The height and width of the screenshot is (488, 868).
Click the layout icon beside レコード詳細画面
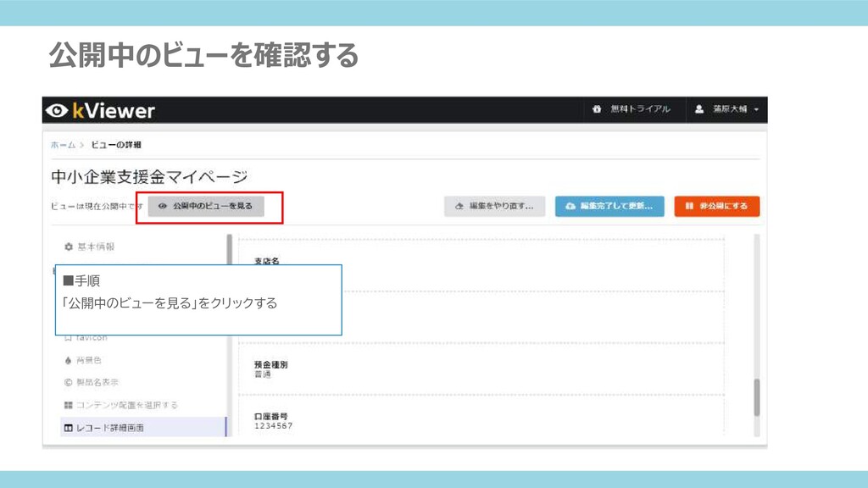[68, 428]
